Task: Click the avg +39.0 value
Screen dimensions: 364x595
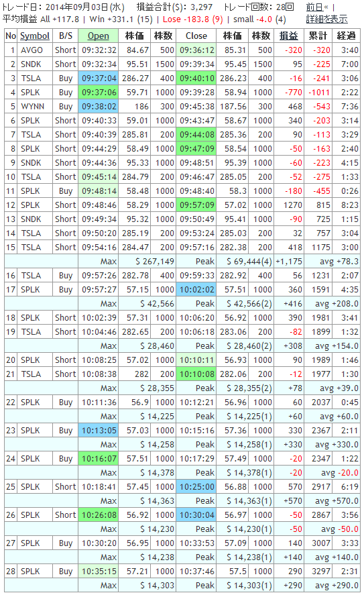Action: click(x=339, y=388)
